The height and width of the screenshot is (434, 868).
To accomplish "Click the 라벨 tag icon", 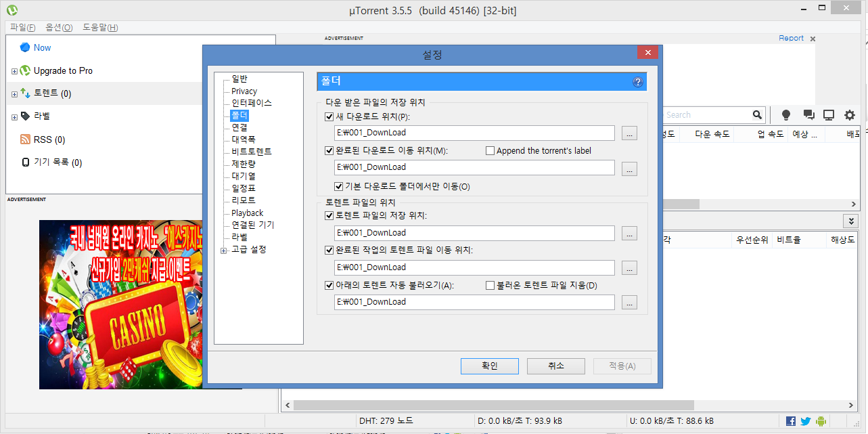I will 25,116.
